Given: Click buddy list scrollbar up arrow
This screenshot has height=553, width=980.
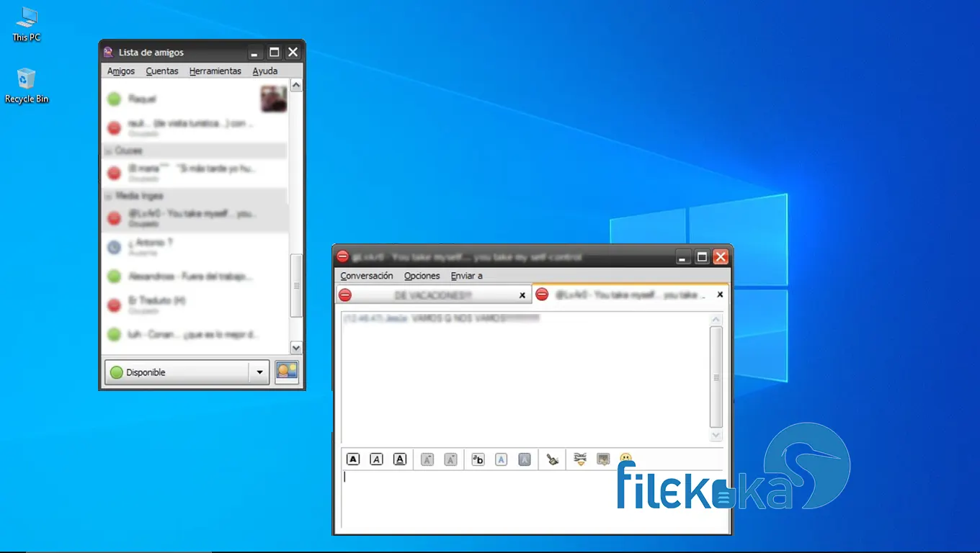Looking at the screenshot, I should (296, 85).
